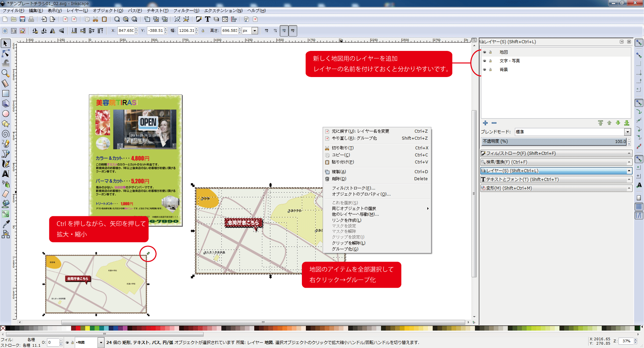Select the Pencil freehand tool
The height and width of the screenshot is (348, 644).
pyautogui.click(x=5, y=144)
